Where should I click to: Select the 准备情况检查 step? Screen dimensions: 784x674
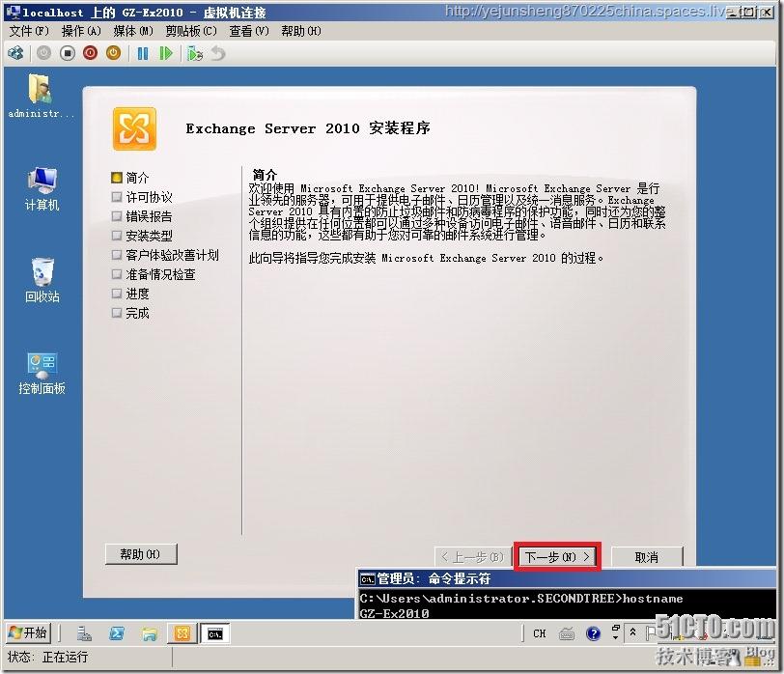154,274
